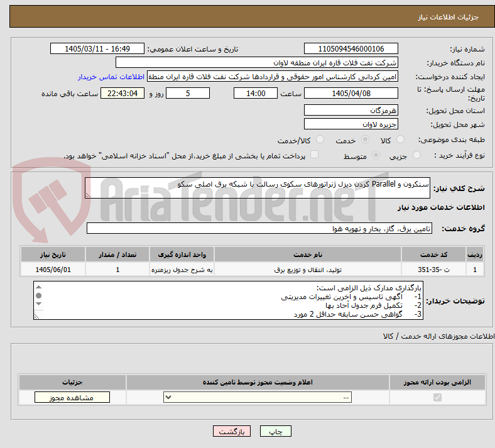Click the تعداد / مقدار column header
This screenshot has height=448, width=495.
(x=117, y=254)
